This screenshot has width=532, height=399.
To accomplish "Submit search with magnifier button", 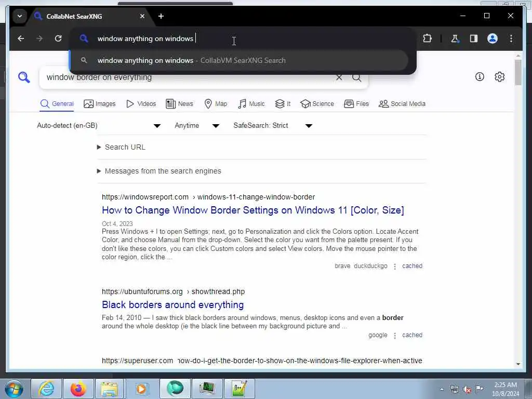I will point(356,77).
